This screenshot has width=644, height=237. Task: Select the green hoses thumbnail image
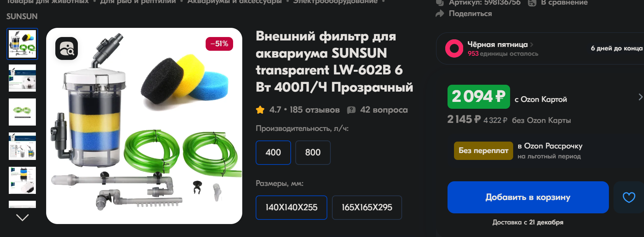tap(23, 112)
